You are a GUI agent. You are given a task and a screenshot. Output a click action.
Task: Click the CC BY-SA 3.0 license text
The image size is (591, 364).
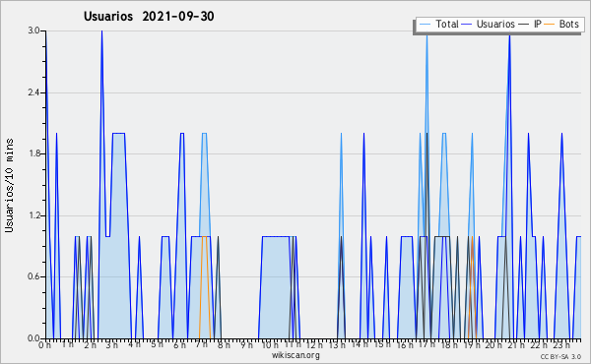click(560, 356)
